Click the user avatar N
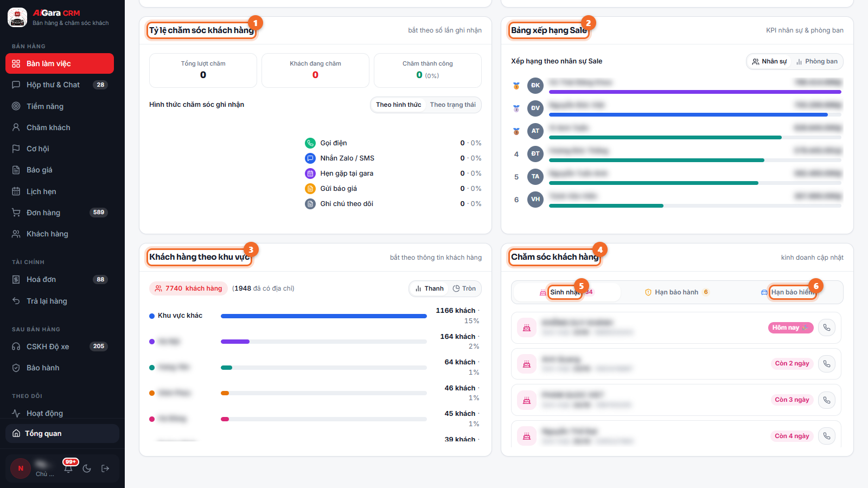This screenshot has width=868, height=488. [x=21, y=468]
